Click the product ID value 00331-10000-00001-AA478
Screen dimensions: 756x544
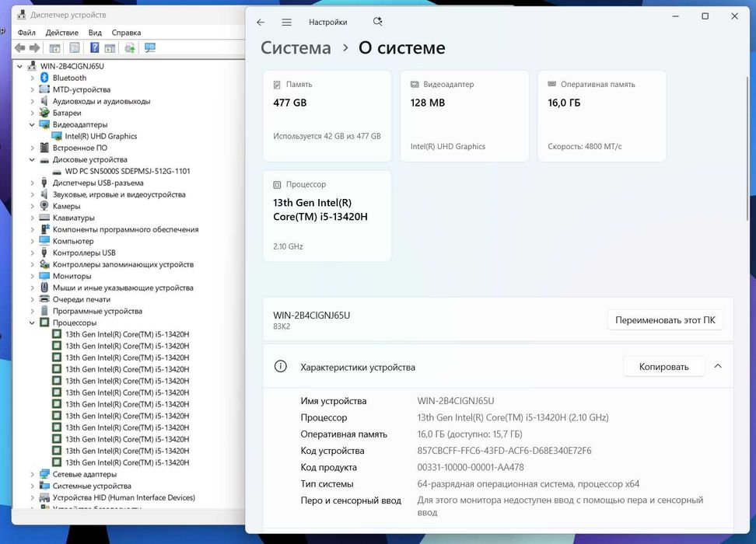(471, 467)
